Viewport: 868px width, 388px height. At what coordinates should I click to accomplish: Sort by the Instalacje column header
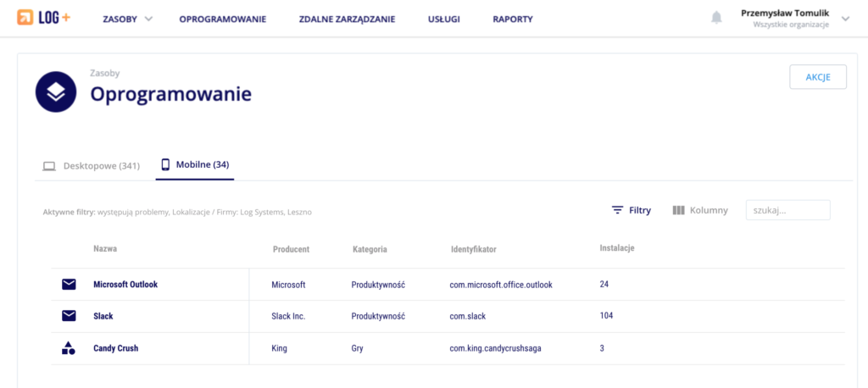pos(617,248)
